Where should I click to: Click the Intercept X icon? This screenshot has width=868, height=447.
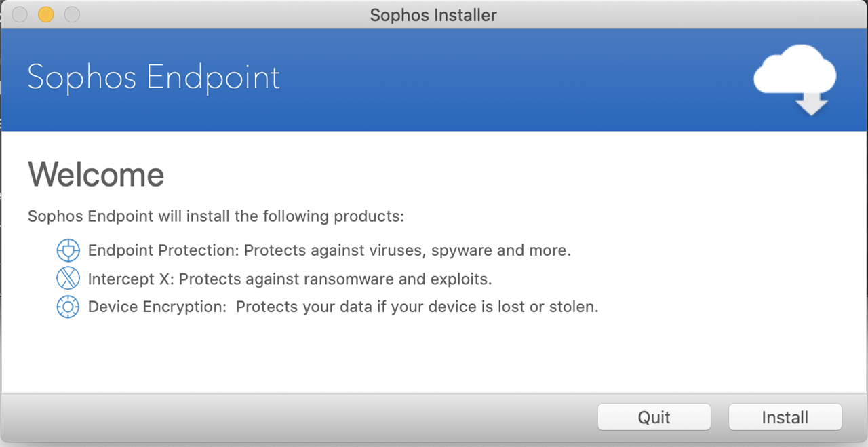point(68,279)
